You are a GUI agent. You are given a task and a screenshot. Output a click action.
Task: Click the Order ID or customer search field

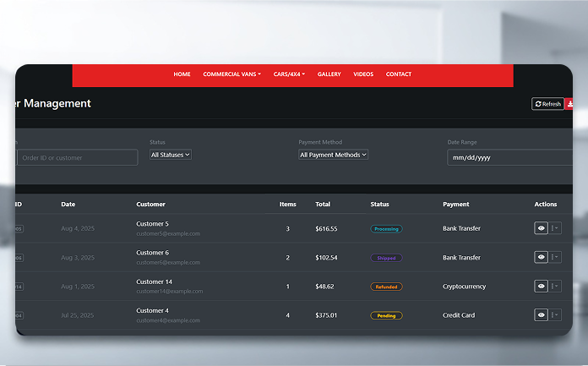tap(76, 157)
